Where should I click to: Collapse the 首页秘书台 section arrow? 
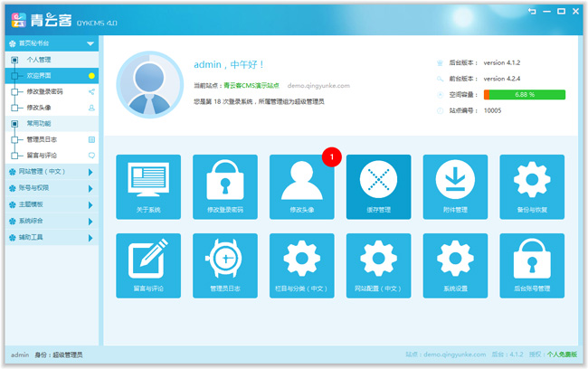coord(90,43)
